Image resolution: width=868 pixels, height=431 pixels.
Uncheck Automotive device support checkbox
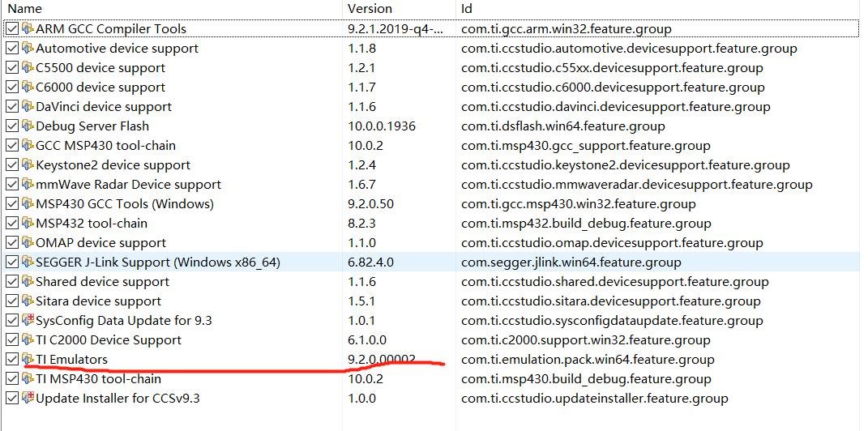[11, 48]
